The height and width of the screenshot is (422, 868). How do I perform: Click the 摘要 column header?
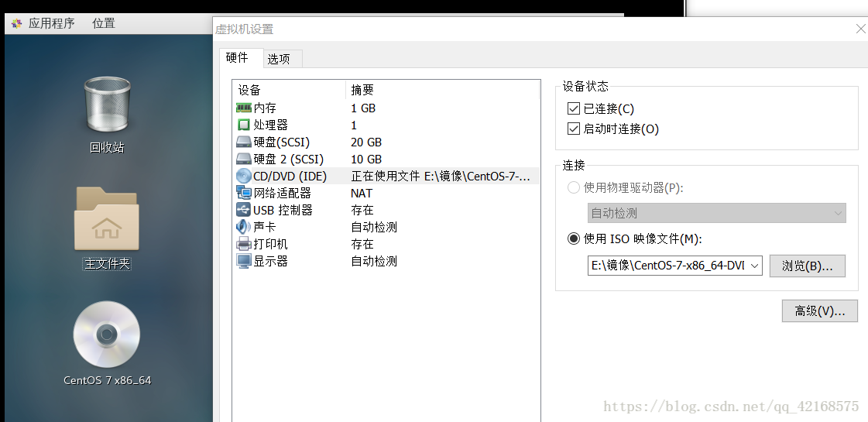coord(442,90)
